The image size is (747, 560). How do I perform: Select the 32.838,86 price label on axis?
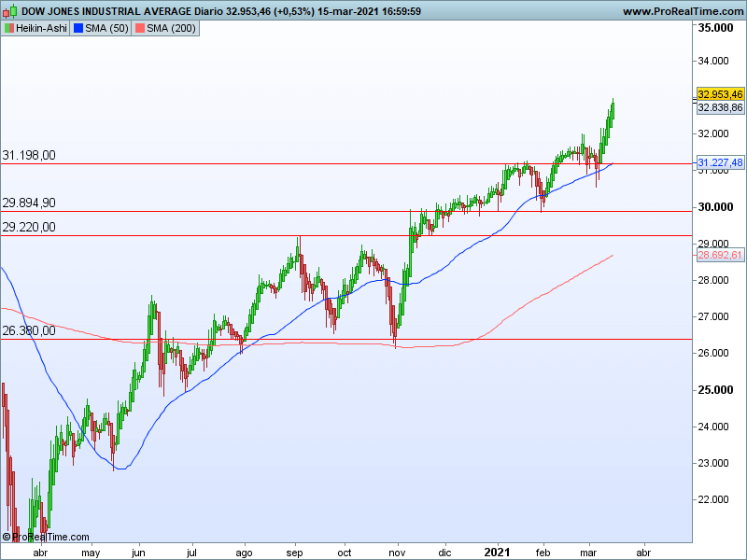coord(720,107)
